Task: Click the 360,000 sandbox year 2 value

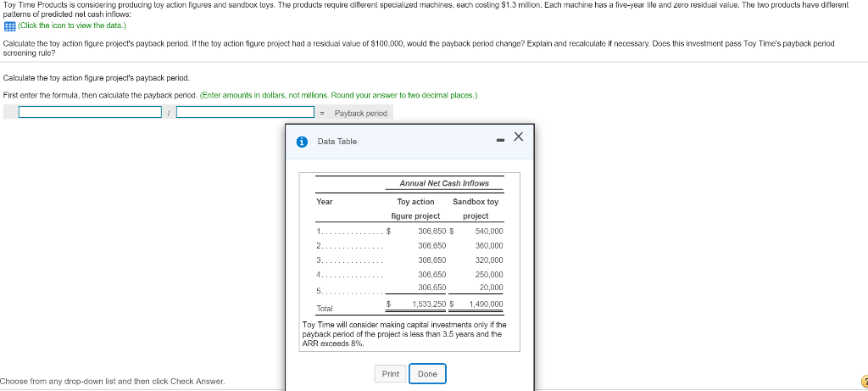Action: (x=489, y=246)
